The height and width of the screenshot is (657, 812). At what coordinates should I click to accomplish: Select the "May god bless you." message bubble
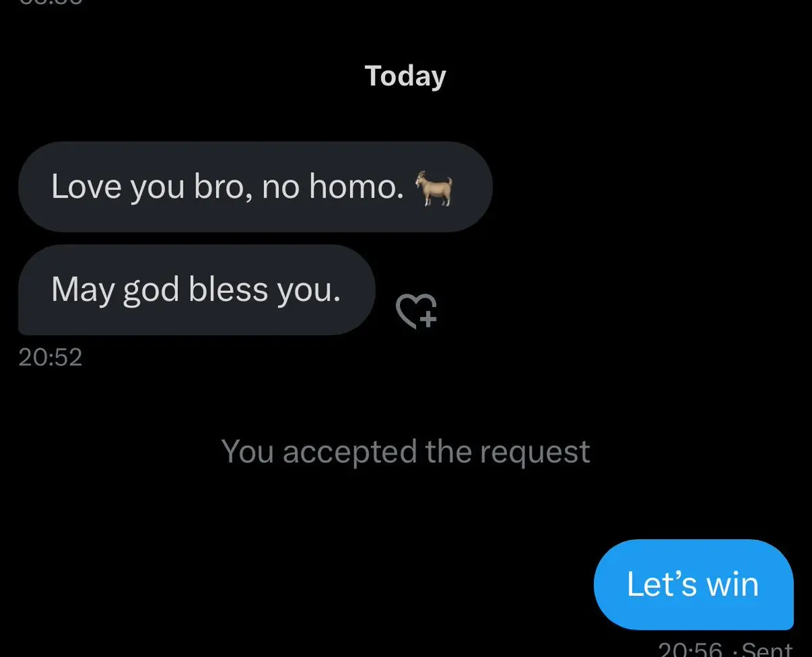196,290
